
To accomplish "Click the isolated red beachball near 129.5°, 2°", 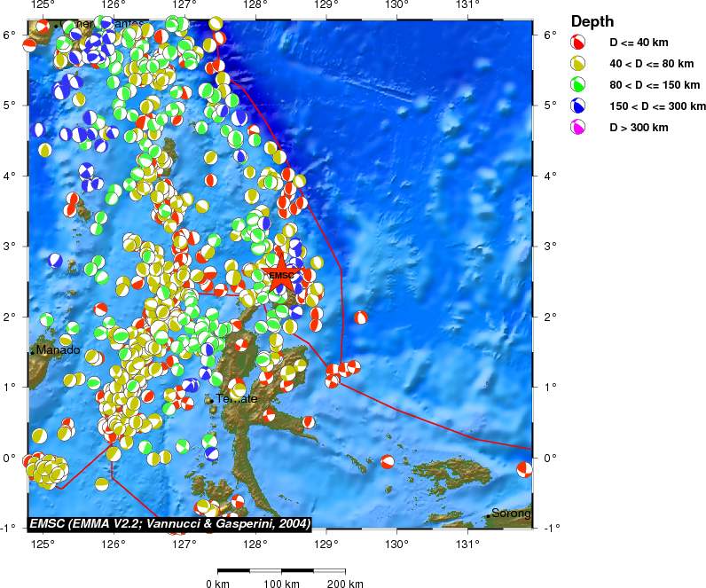I will (361, 318).
